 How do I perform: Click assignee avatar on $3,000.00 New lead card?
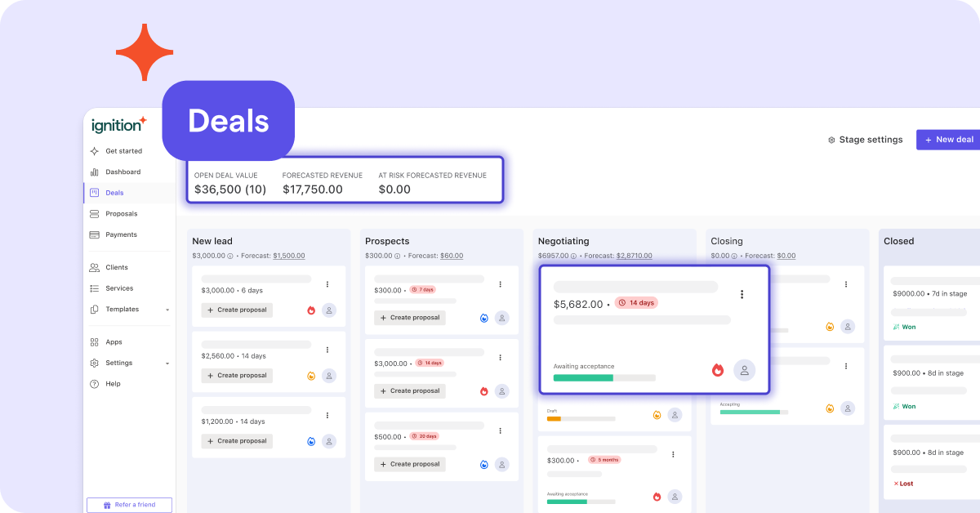329,310
